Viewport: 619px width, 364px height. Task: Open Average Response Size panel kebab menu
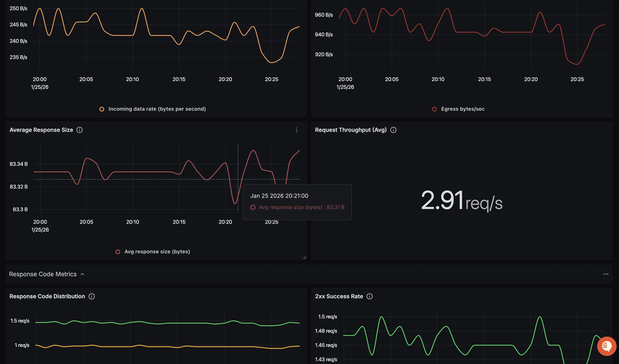[x=296, y=130]
